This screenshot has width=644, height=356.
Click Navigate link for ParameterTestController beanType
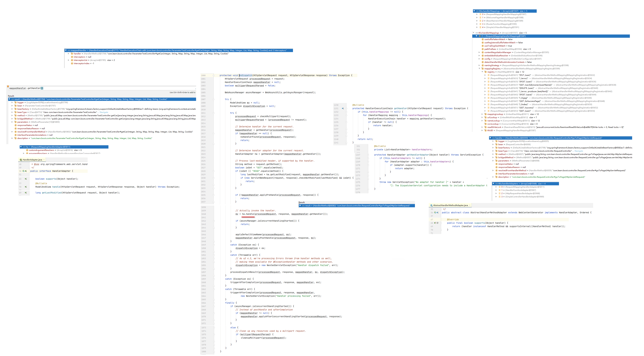(104, 112)
